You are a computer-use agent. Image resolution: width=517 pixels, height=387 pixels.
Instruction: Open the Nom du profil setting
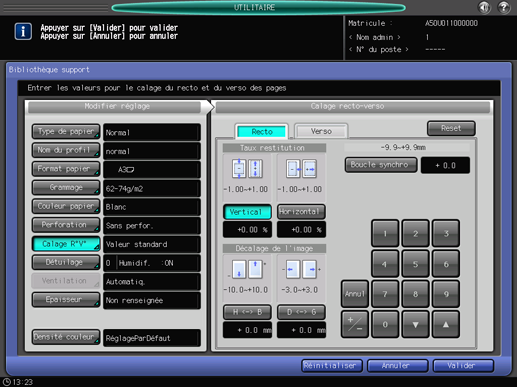(x=66, y=150)
